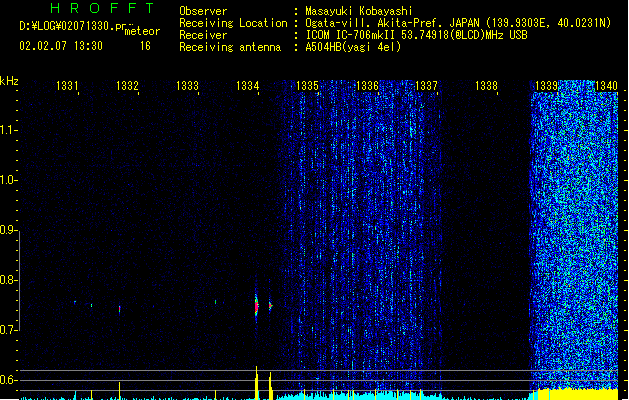Click the 1337 time marker
Image resolution: width=629 pixels, height=400 pixels.
pyautogui.click(x=427, y=86)
